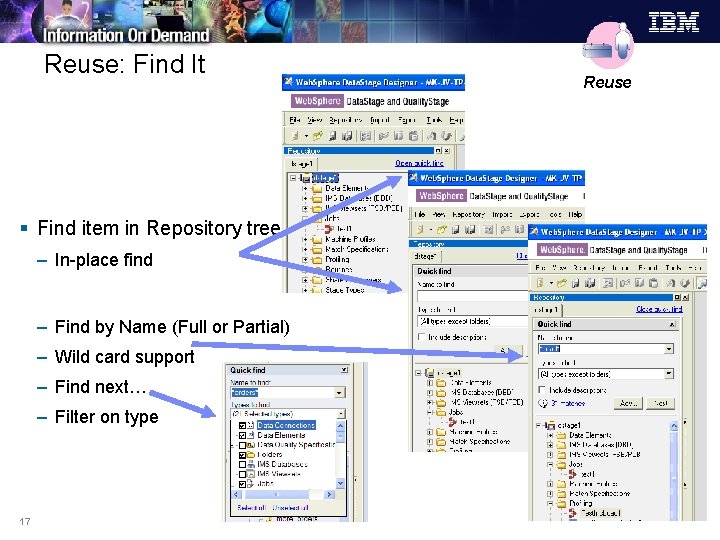Uncheck Jobs in the type filter list
Screen dimensions: 720x540
[x=242, y=484]
